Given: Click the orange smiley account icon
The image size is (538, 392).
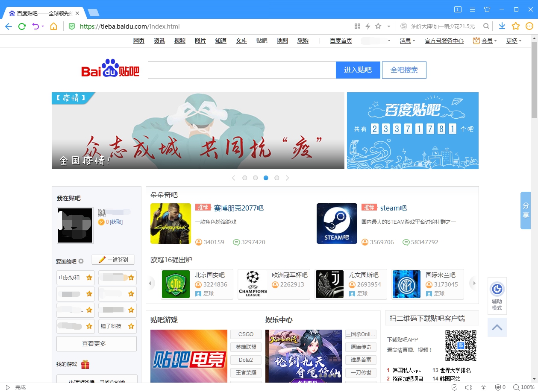Looking at the screenshot, I should 529,26.
